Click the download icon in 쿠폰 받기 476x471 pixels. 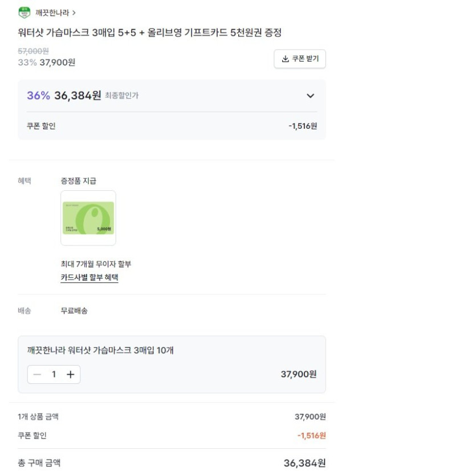point(286,59)
